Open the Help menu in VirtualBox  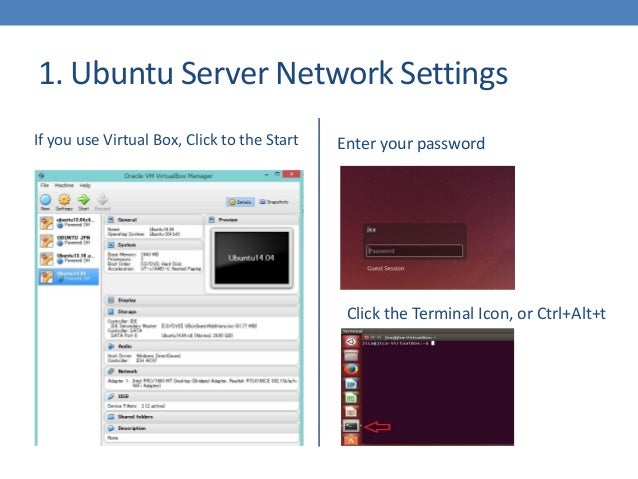(x=85, y=185)
